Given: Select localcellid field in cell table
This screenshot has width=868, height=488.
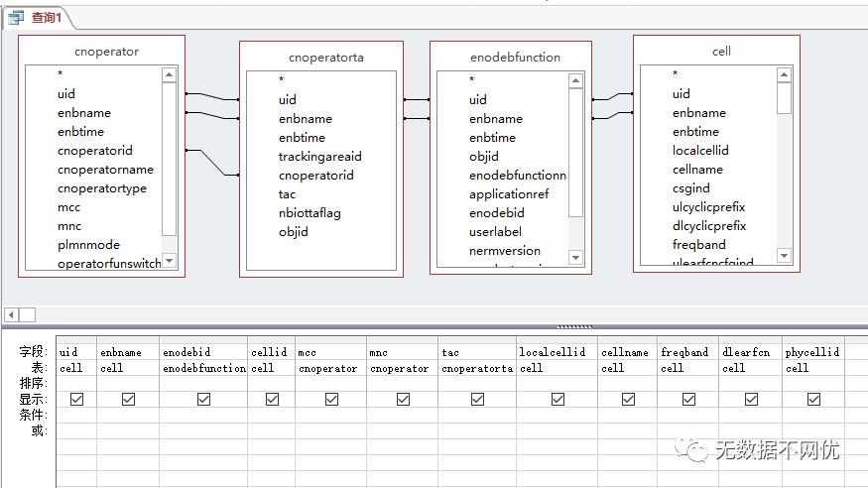Looking at the screenshot, I should 700,151.
